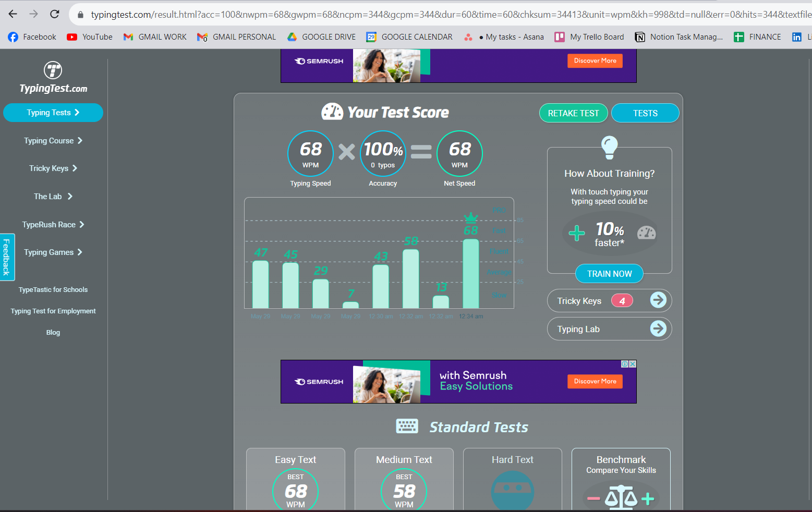Open the GOOGLE DRIVE bookmark
The height and width of the screenshot is (512, 812).
[x=322, y=37]
